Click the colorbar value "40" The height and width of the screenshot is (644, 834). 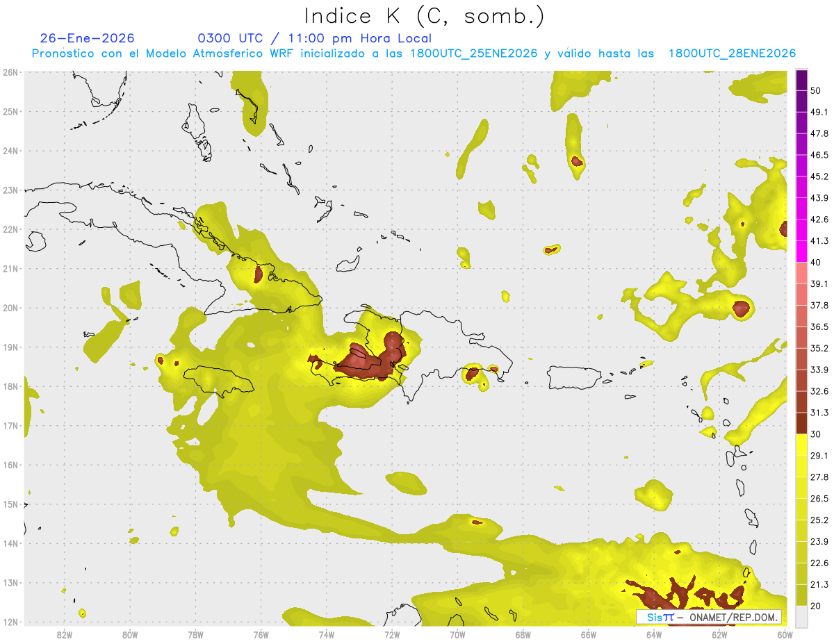coord(816,263)
